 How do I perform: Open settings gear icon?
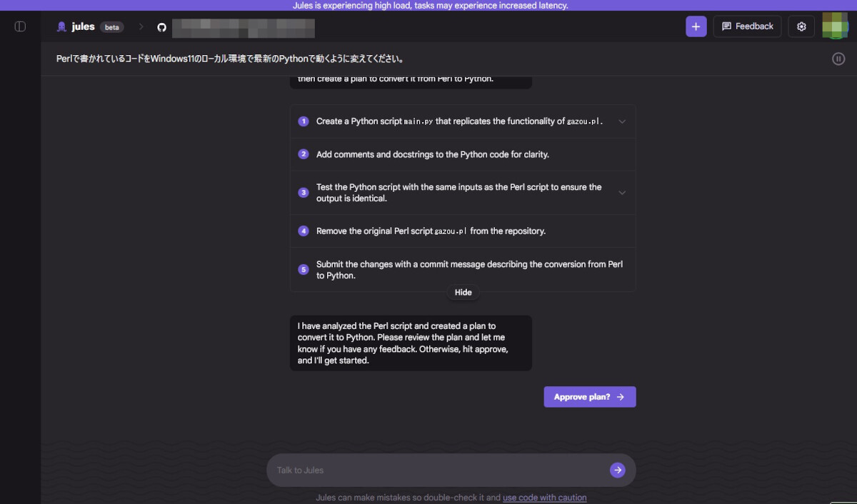(x=801, y=26)
